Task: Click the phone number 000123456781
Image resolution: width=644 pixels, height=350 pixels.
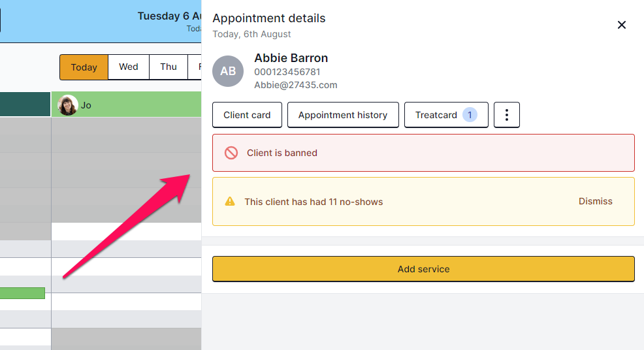Action: (287, 72)
